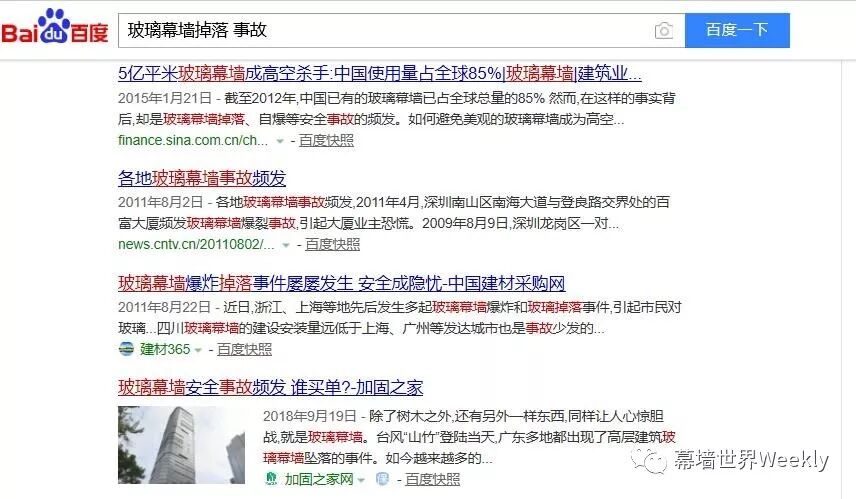Open the skyscraper thumbnail image
Screen dimensions: 856x499
pyautogui.click(x=181, y=444)
